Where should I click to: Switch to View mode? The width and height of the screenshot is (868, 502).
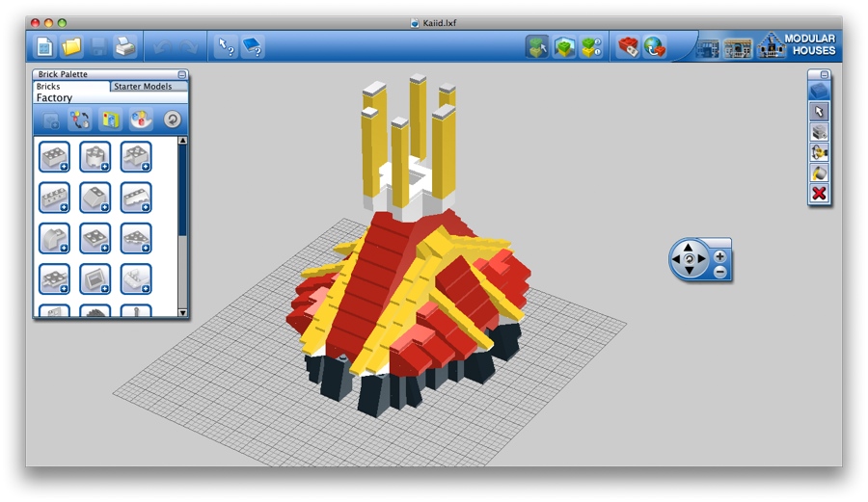click(x=564, y=47)
